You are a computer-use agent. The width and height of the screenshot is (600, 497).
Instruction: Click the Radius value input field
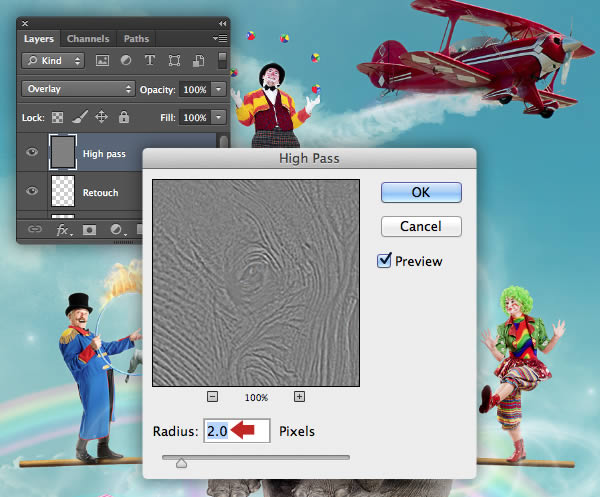pyautogui.click(x=237, y=431)
